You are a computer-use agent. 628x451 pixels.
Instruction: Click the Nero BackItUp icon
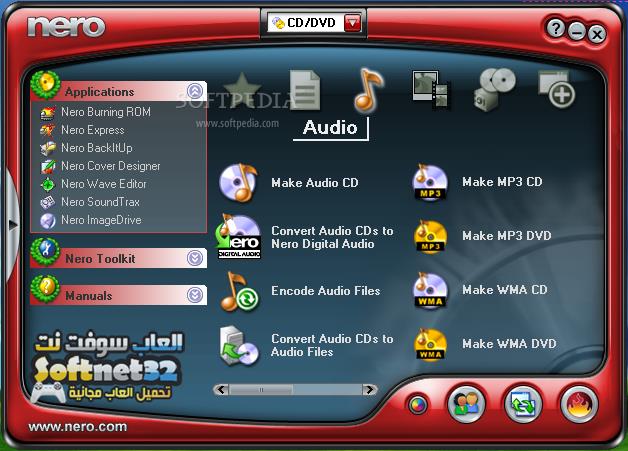click(48, 148)
